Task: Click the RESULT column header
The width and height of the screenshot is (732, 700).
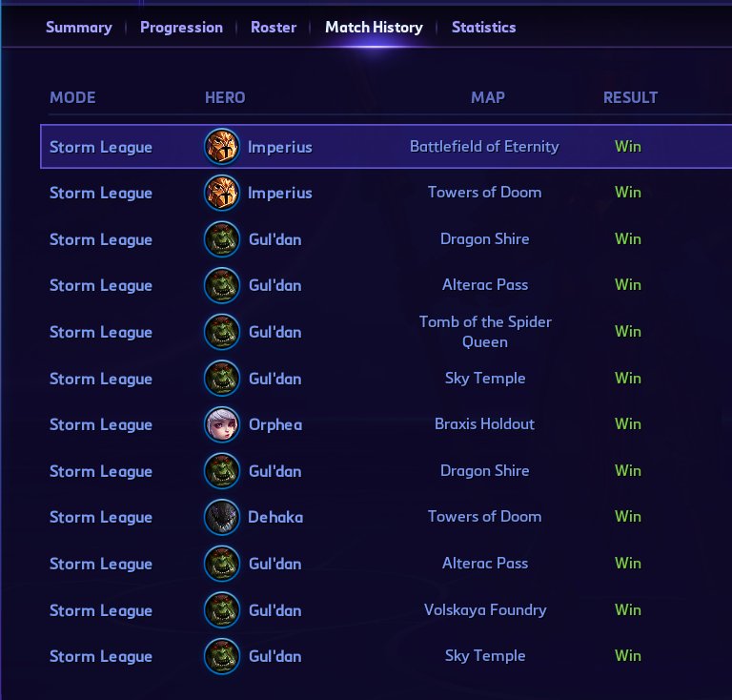Action: click(630, 97)
